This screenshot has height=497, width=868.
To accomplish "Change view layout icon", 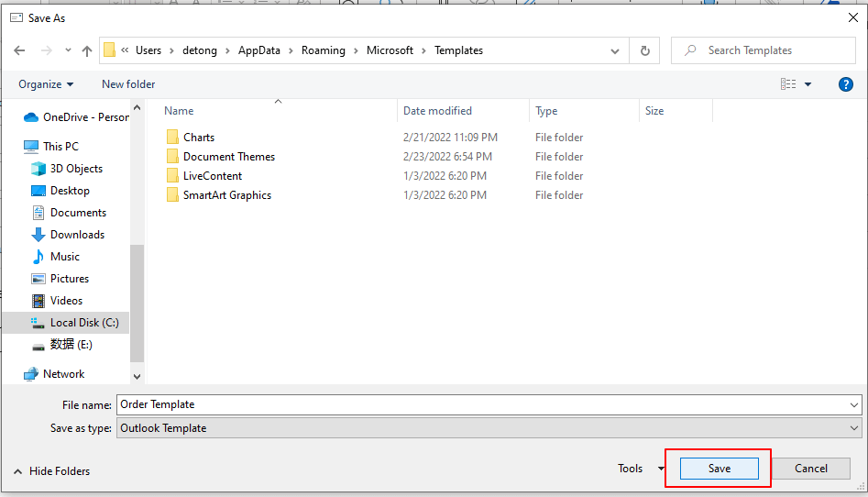I will pos(788,84).
